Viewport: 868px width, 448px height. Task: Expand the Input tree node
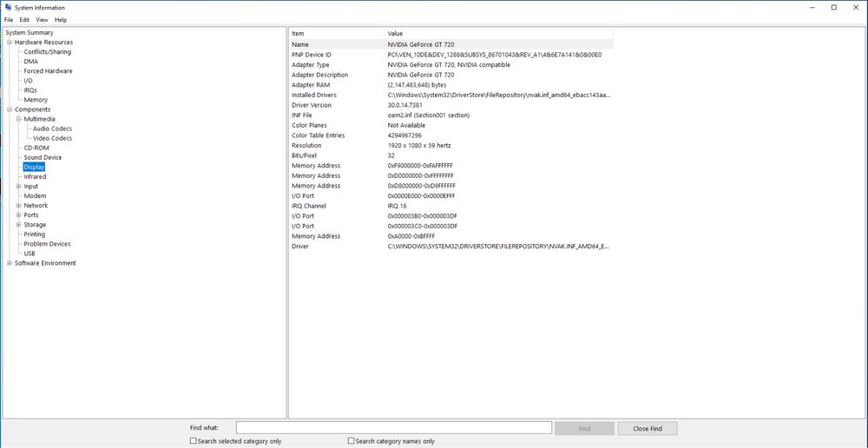18,187
